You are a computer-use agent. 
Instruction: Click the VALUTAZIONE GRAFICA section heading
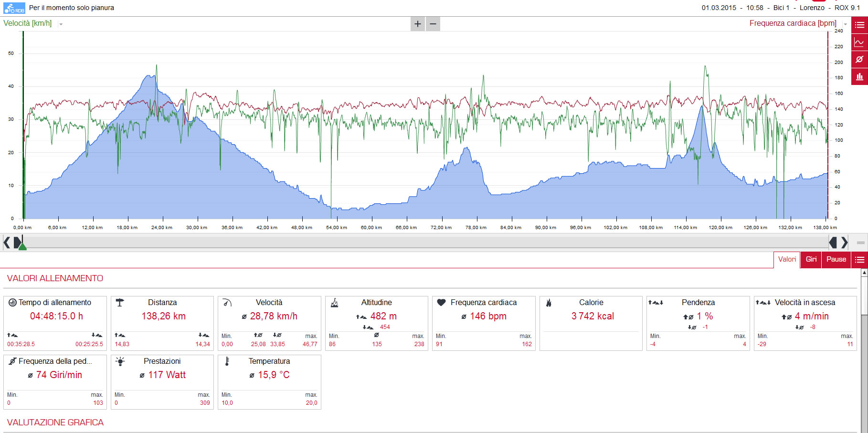55,422
